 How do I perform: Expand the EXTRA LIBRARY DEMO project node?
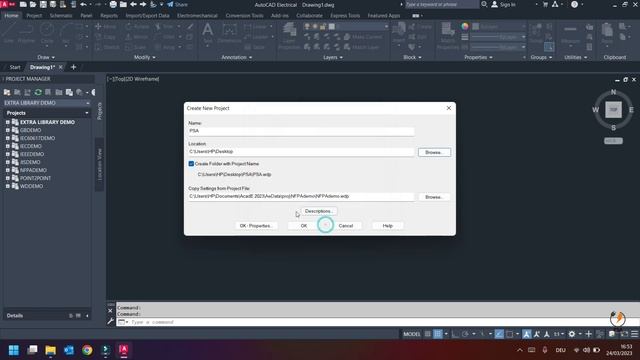tap(7, 122)
